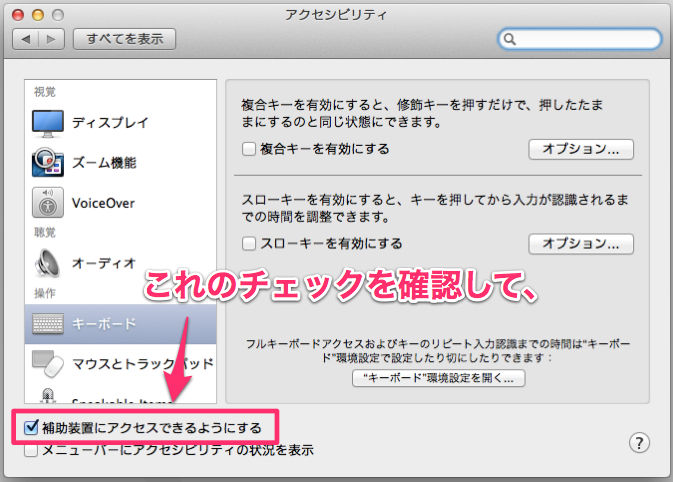Close the アクセシビリティ window with red button
Viewport: 673px width, 482px height.
18,15
